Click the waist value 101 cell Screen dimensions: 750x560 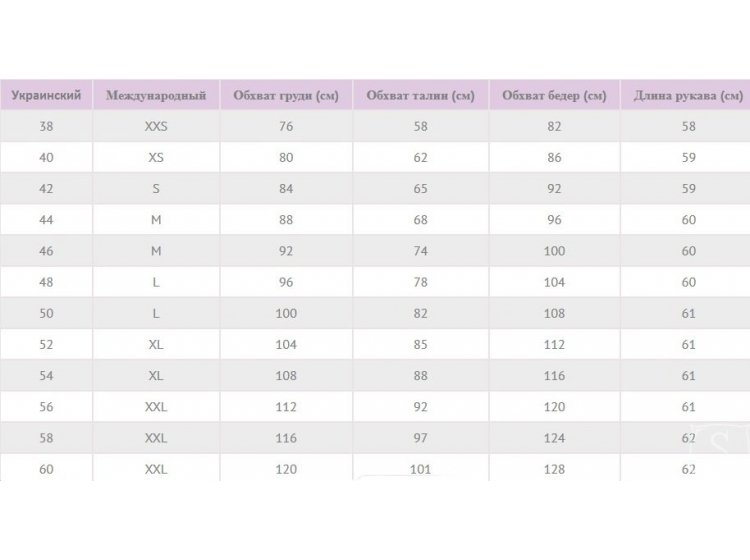pyautogui.click(x=420, y=469)
